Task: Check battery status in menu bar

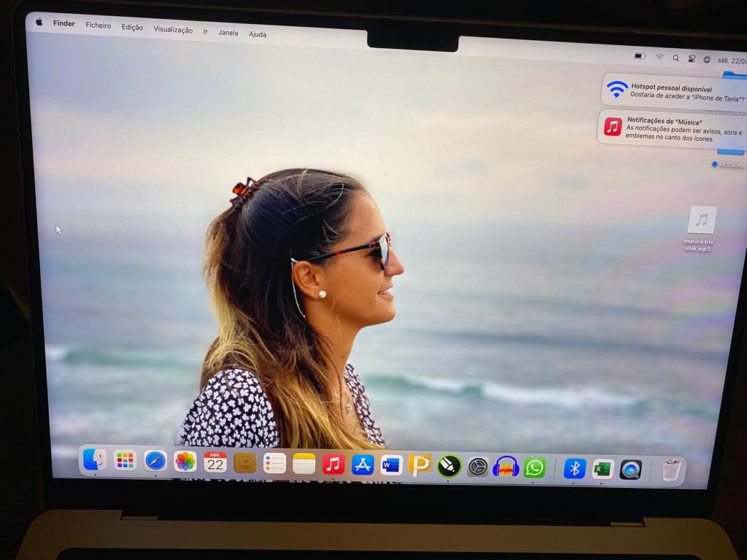Action: 640,56
